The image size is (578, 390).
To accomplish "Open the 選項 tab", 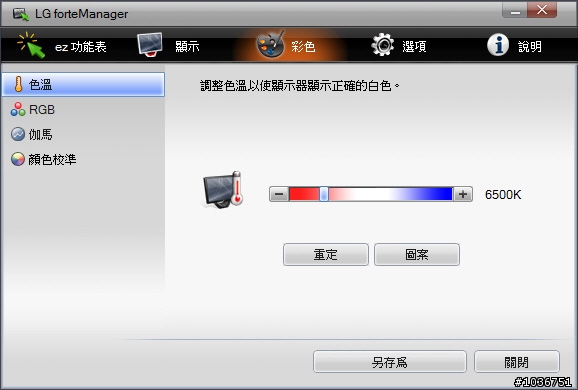I will click(x=399, y=46).
